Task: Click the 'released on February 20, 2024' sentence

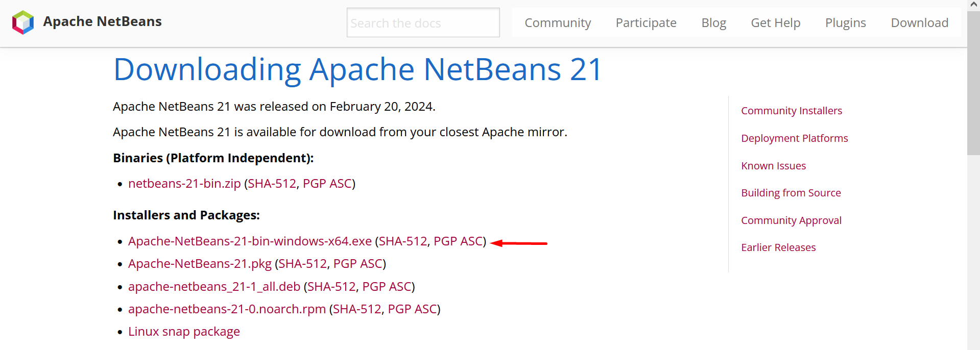Action: click(x=274, y=107)
